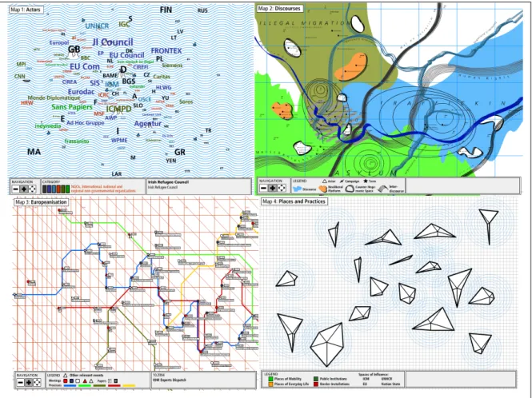The image size is (532, 398).
Task: Select the FIN country label in Map 1
Action: pos(166,10)
